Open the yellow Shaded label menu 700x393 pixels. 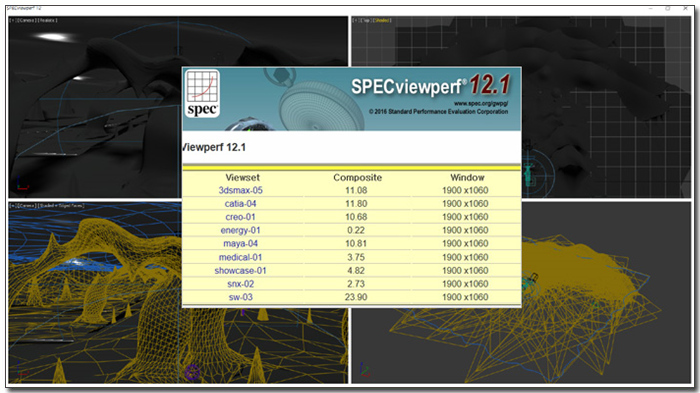point(382,21)
